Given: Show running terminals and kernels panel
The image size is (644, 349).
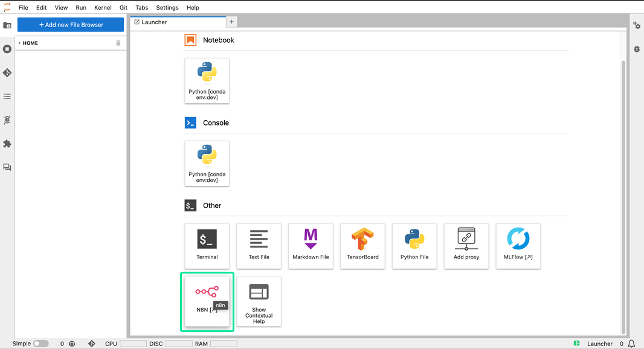Looking at the screenshot, I should pyautogui.click(x=7, y=49).
